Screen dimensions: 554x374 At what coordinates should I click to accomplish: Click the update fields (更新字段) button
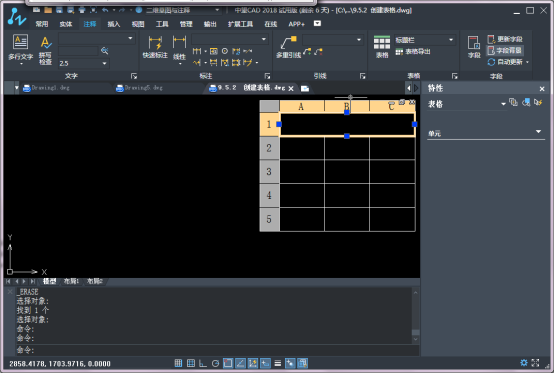pyautogui.click(x=505, y=39)
